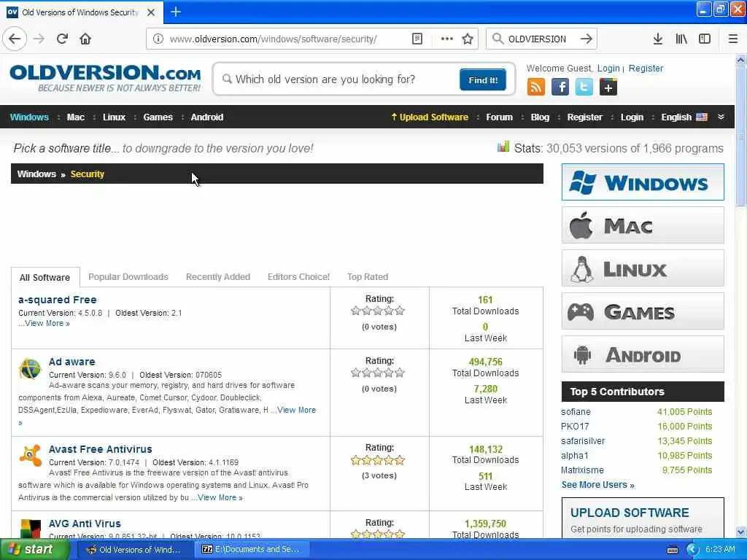This screenshot has width=747, height=560.
Task: Click the Android platform banner in sidebar
Action: pyautogui.click(x=643, y=354)
